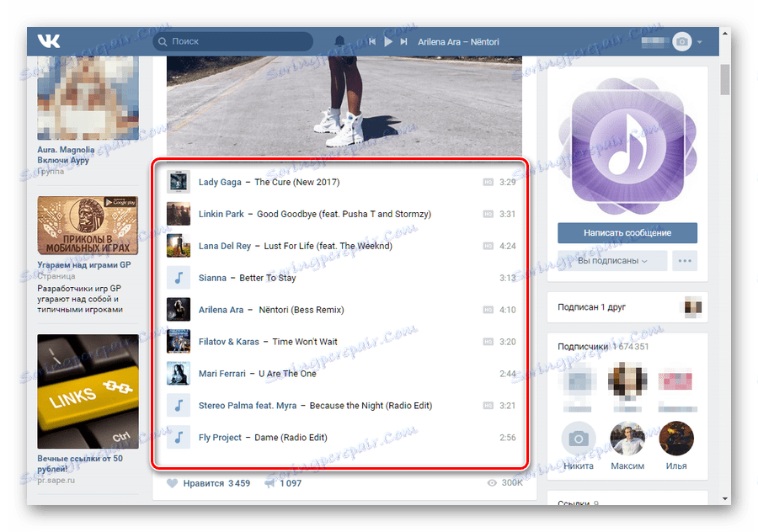The height and width of the screenshot is (532, 758).
Task: Share the post with the megaphone icon
Action: point(270,483)
